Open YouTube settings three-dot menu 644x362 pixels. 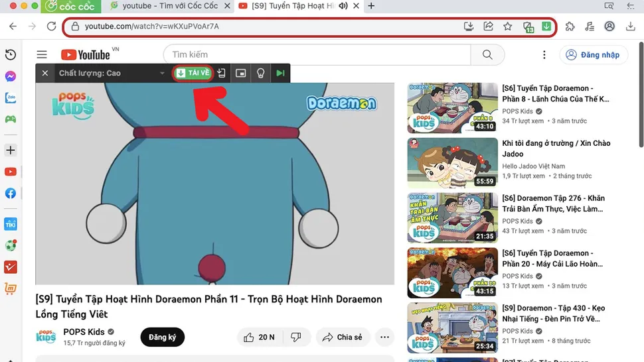coord(544,55)
